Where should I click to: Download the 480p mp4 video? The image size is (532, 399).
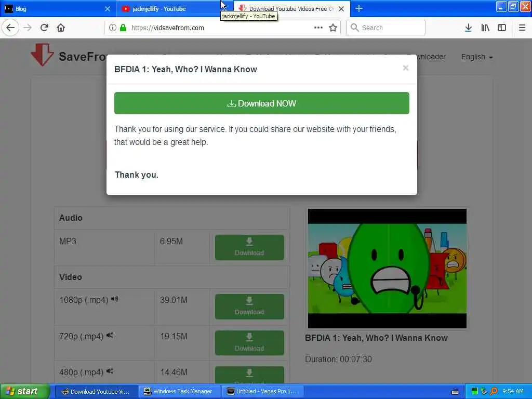[249, 375]
